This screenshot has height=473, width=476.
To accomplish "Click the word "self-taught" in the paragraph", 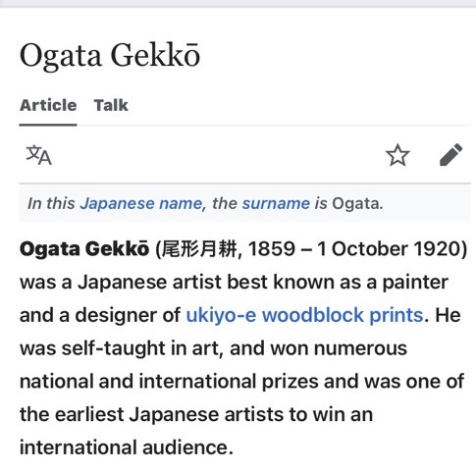I will (114, 348).
